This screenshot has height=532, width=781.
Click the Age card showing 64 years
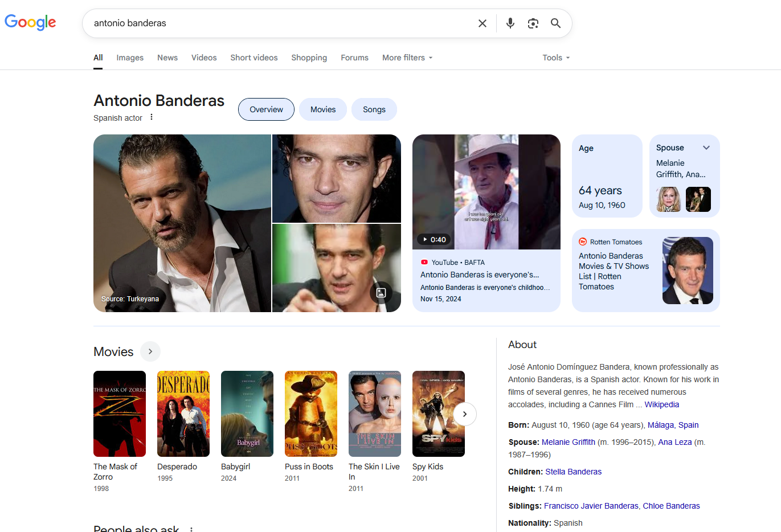607,176
